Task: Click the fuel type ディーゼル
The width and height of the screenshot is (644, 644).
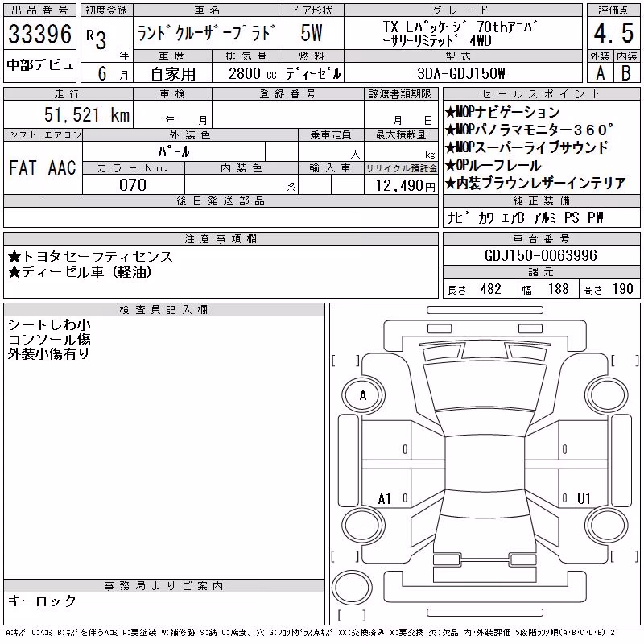Action: click(x=313, y=74)
